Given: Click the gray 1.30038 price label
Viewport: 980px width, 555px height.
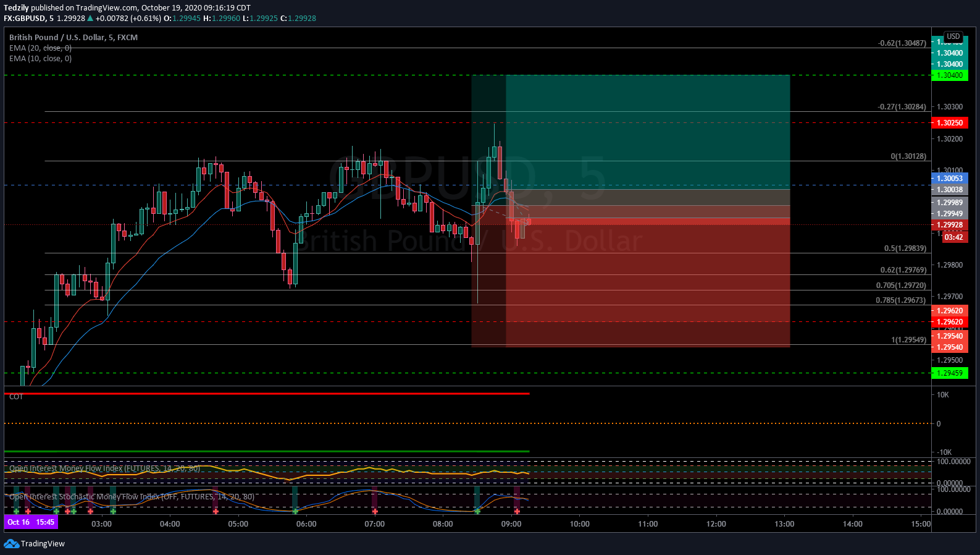Looking at the screenshot, I should click(950, 190).
